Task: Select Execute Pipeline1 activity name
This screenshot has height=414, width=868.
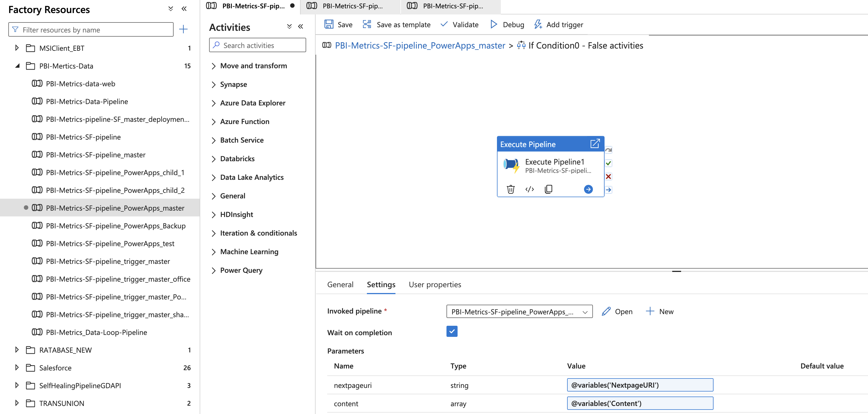Action: click(554, 162)
